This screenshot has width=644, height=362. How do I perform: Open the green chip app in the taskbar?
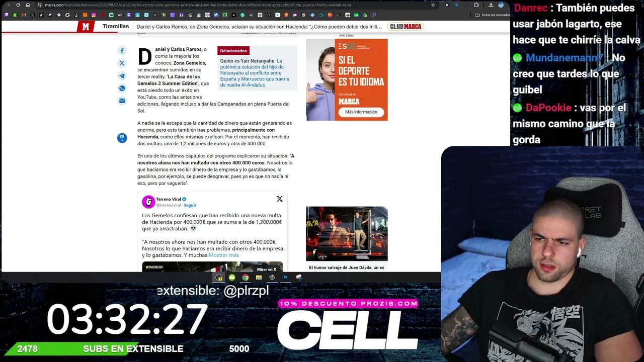(x=272, y=278)
